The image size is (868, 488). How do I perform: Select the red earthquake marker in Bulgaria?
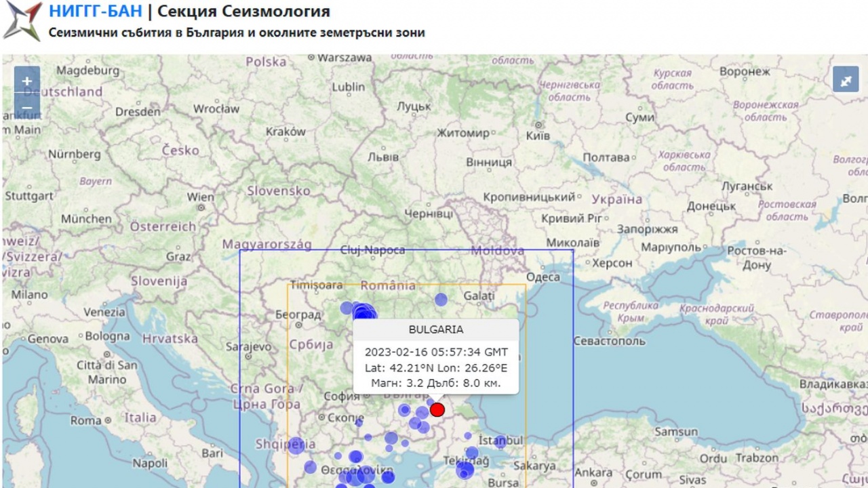(437, 409)
